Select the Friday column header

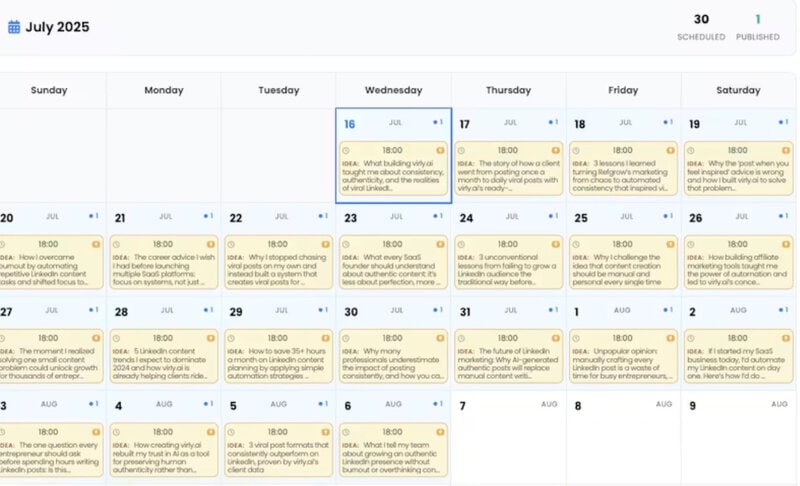[623, 90]
